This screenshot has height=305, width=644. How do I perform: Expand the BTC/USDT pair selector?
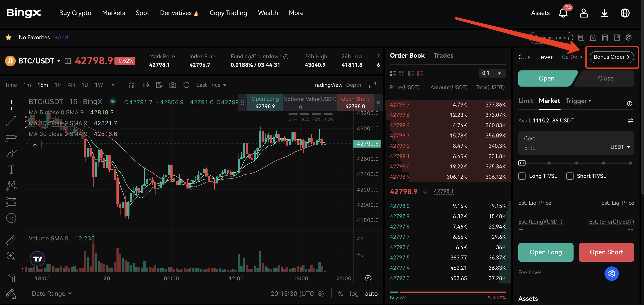click(x=59, y=61)
